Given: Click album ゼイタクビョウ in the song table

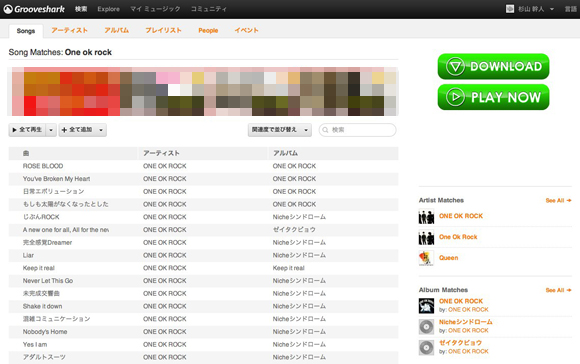Looking at the screenshot, I should point(294,230).
